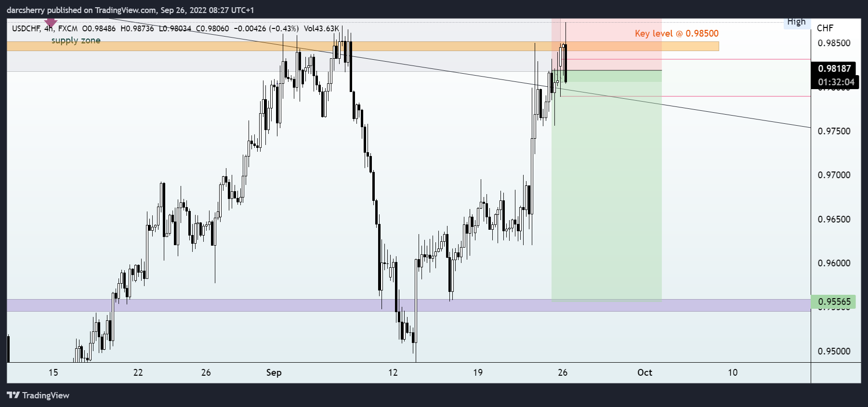Click the 0.97500 price axis tick
Image resolution: width=868 pixels, height=407 pixels.
(x=834, y=131)
